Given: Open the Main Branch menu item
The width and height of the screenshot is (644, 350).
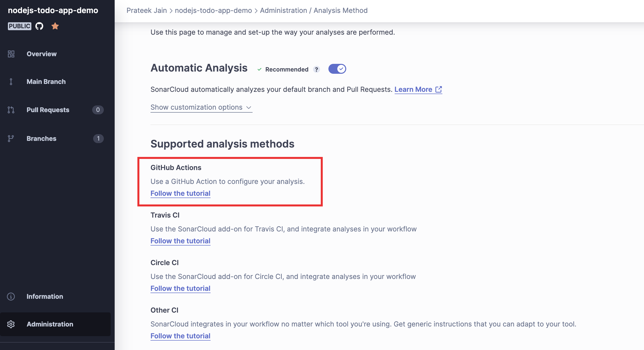Looking at the screenshot, I should tap(46, 82).
